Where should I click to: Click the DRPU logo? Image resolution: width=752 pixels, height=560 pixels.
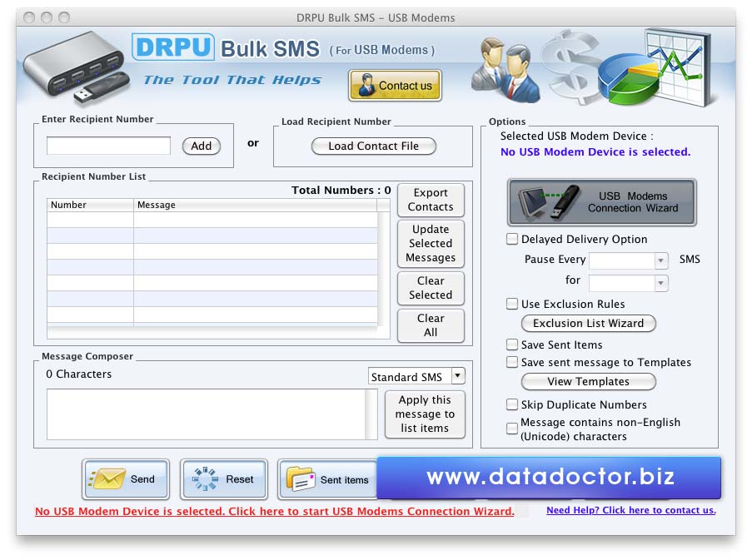click(172, 47)
